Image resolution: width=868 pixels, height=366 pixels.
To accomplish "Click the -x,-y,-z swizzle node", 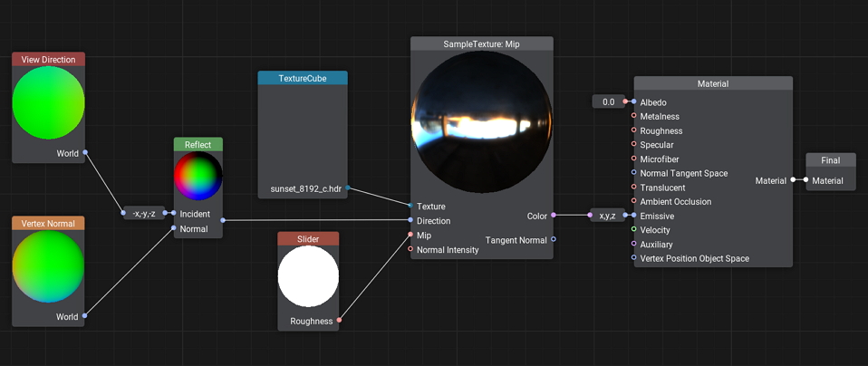I will pos(144,213).
